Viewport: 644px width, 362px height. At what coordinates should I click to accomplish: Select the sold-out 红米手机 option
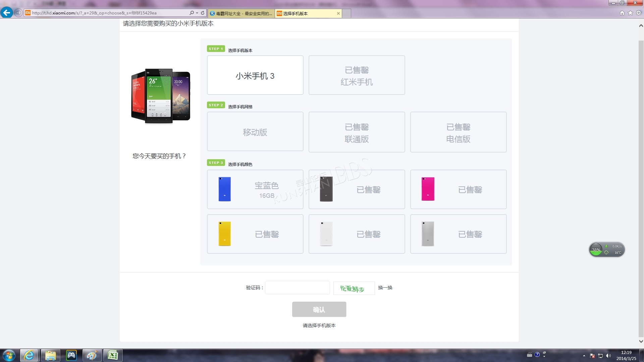tap(357, 75)
